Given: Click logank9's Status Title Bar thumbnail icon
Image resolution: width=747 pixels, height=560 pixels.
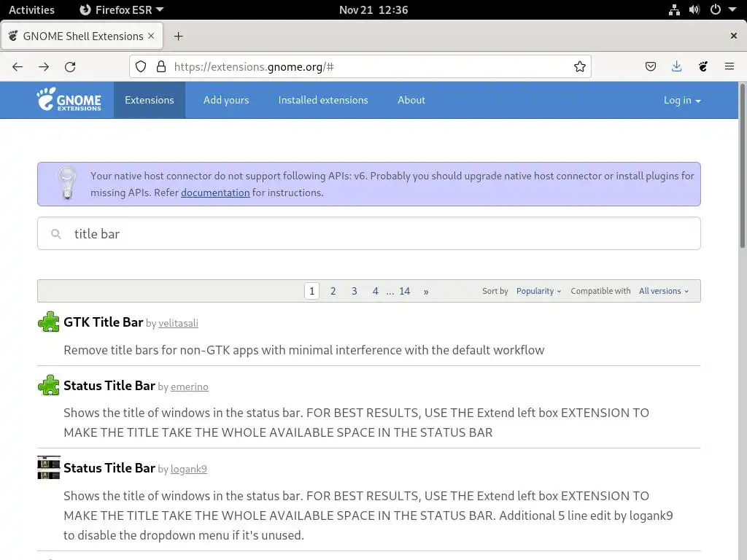Looking at the screenshot, I should pyautogui.click(x=49, y=467).
